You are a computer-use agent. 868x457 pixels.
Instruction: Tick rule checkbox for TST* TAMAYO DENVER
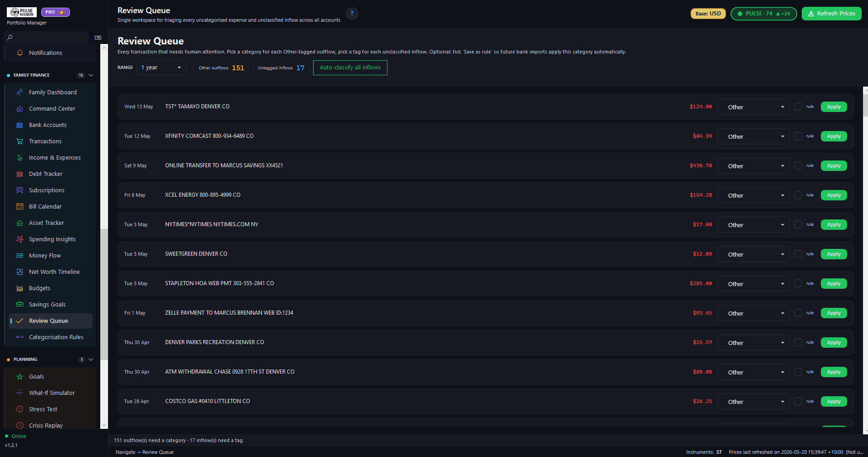coord(798,107)
